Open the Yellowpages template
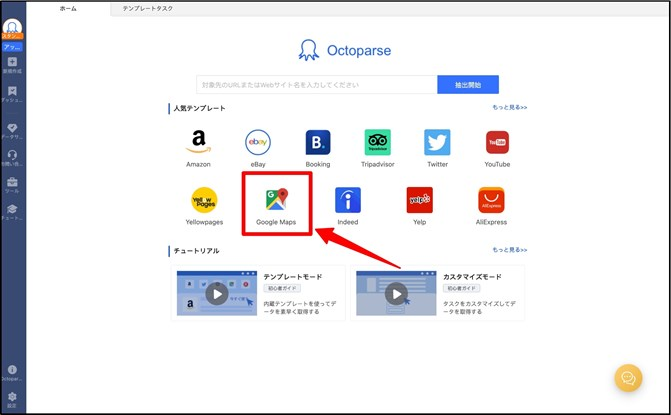 pos(204,205)
